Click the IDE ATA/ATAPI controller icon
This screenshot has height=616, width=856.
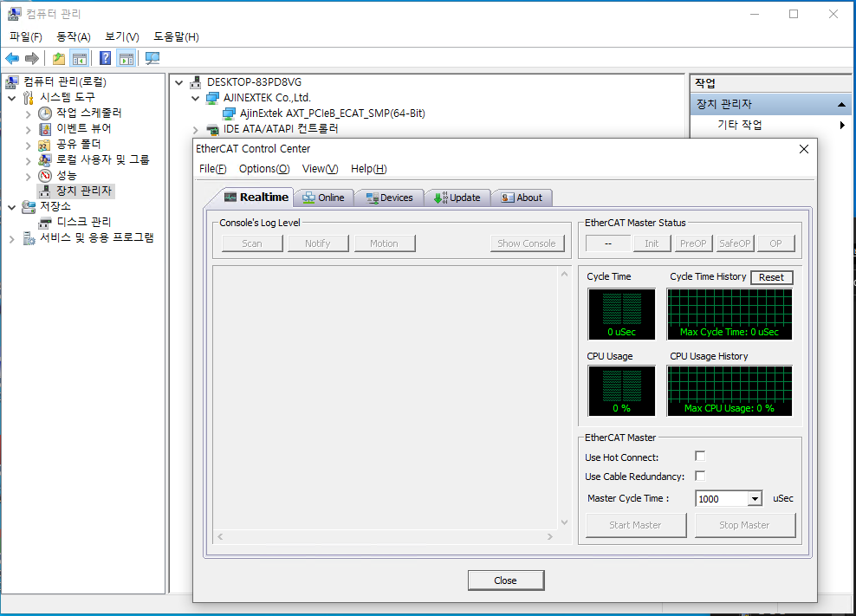click(x=212, y=129)
